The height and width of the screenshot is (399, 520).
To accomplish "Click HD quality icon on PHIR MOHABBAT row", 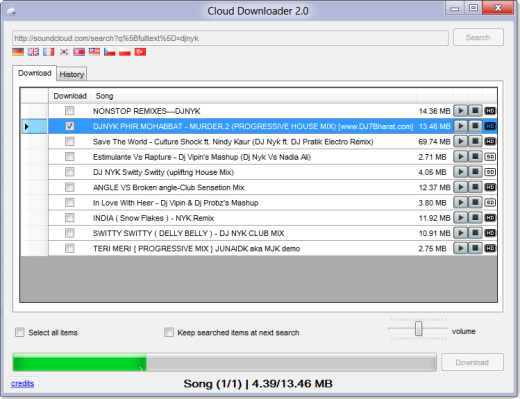I will pos(490,126).
